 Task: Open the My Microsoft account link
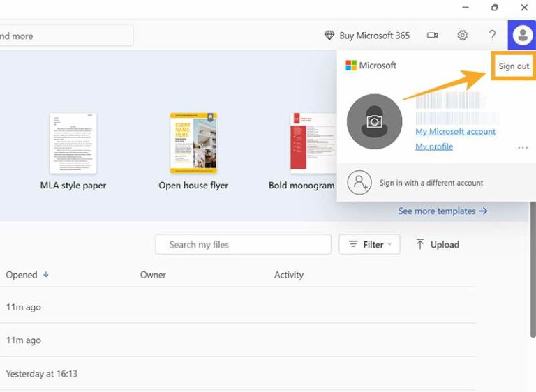[x=455, y=131]
